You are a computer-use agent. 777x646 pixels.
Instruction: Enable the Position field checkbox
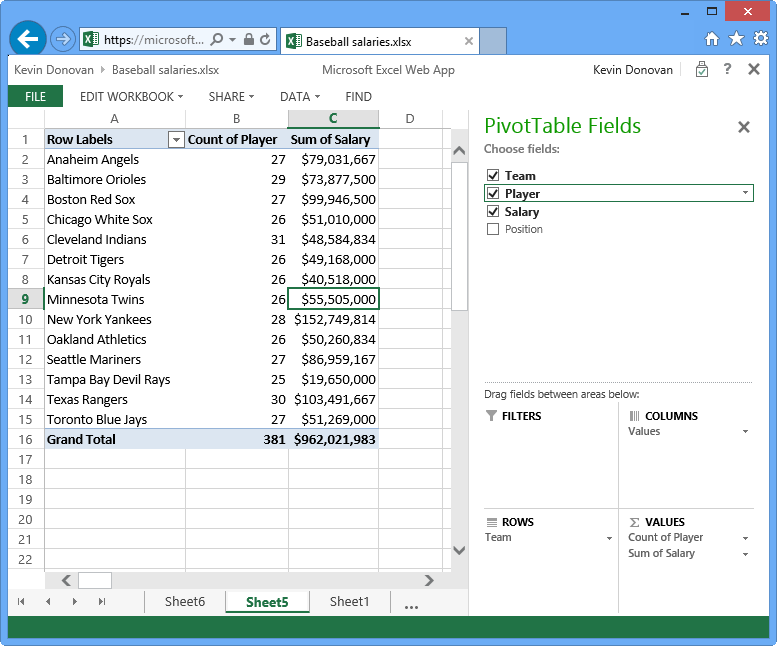click(x=492, y=230)
